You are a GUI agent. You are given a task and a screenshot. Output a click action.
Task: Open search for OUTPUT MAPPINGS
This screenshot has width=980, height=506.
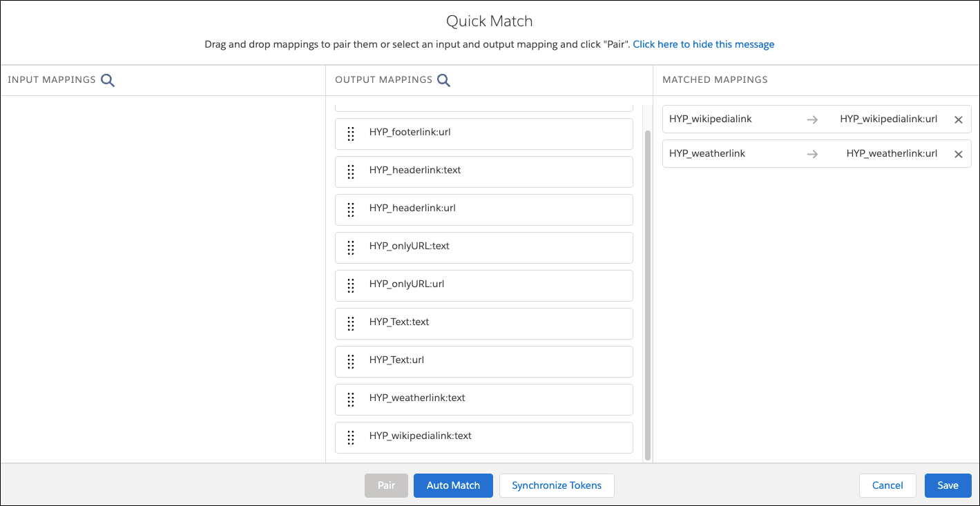(x=443, y=79)
